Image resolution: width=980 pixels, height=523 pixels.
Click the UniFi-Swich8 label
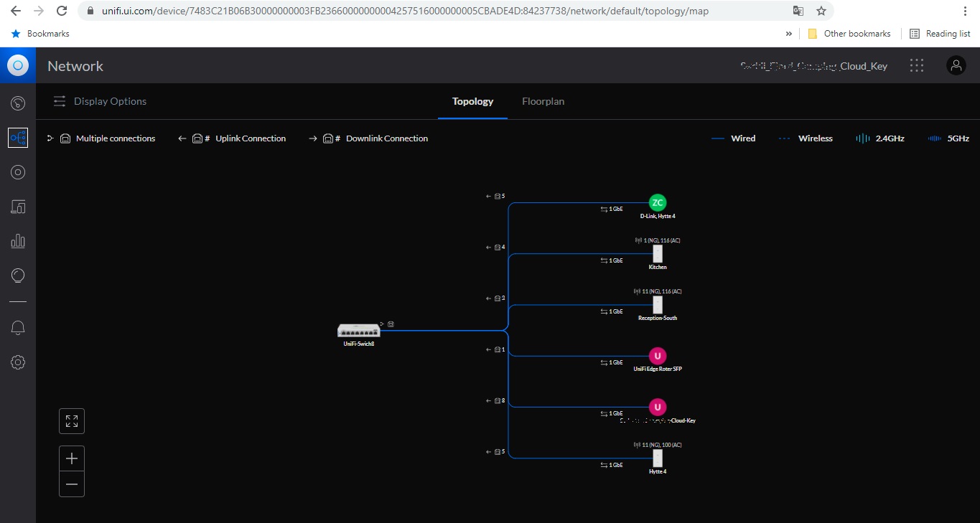[x=359, y=344]
